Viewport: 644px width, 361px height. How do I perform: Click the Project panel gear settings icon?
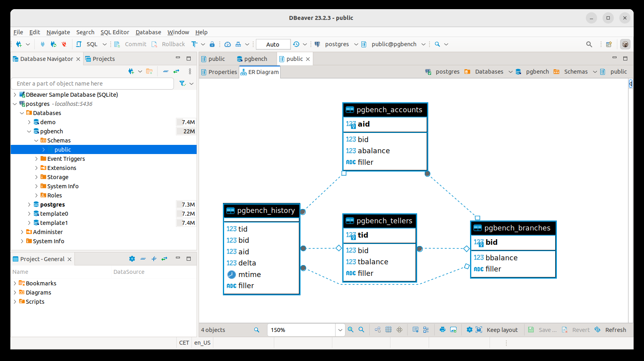(x=132, y=259)
